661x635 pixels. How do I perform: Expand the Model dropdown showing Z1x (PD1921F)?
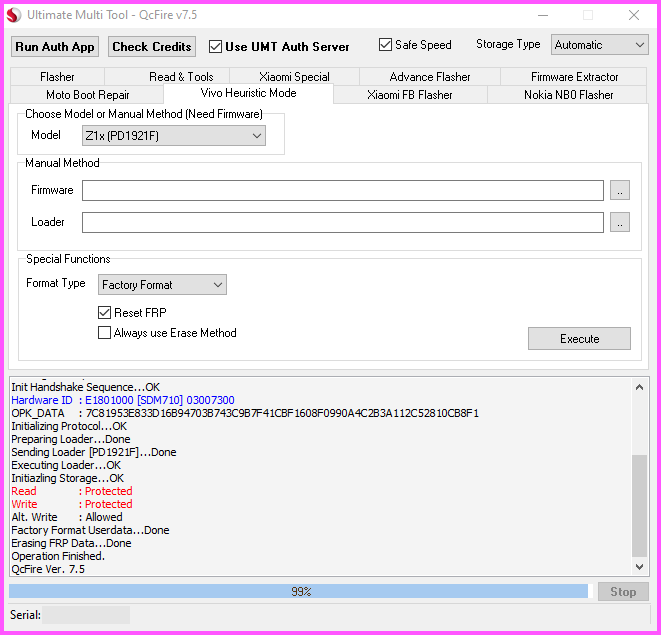tap(174, 136)
